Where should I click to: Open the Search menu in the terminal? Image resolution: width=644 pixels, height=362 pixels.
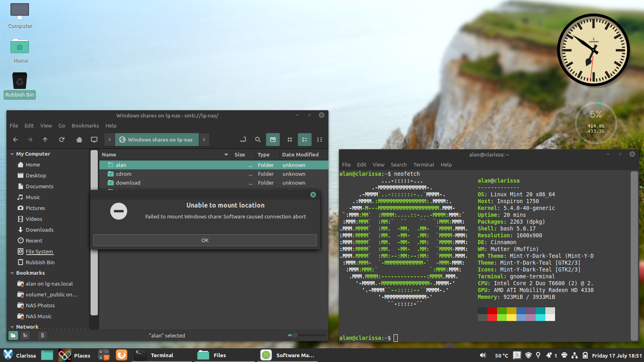click(398, 165)
